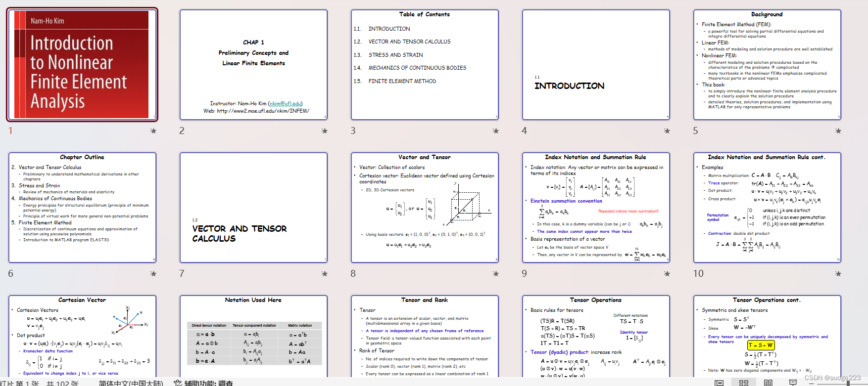Click the slide number 5 label
Image resolution: width=868 pixels, height=386 pixels.
click(x=696, y=130)
